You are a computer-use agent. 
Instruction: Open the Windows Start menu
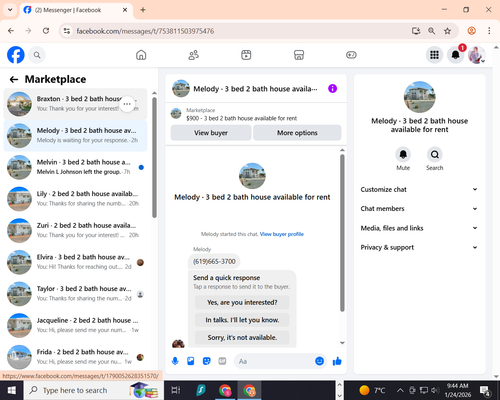coord(12,390)
